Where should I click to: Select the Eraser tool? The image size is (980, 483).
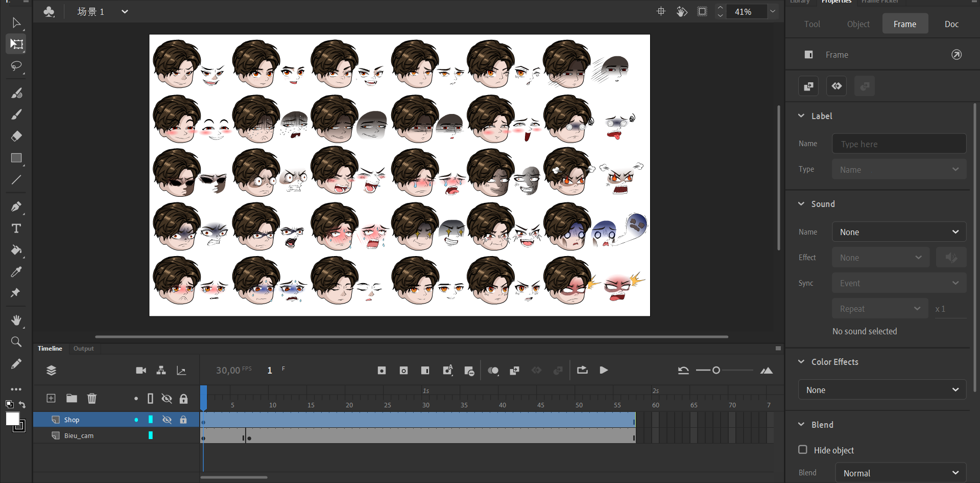point(16,136)
